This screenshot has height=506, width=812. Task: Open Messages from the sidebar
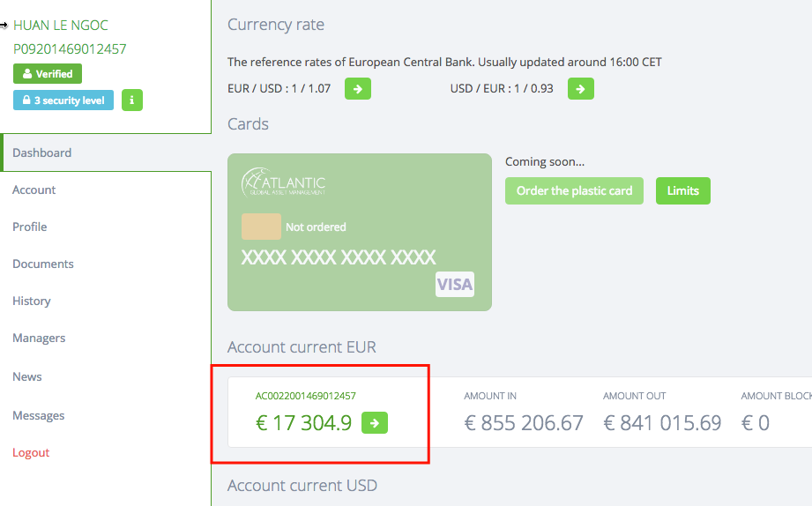[39, 415]
